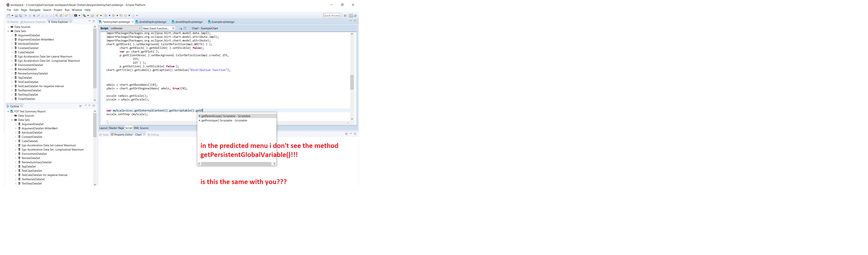This screenshot has height=255, width=868.
Task: Click the Back arrow navigation icon
Action: pyautogui.click(x=126, y=15)
